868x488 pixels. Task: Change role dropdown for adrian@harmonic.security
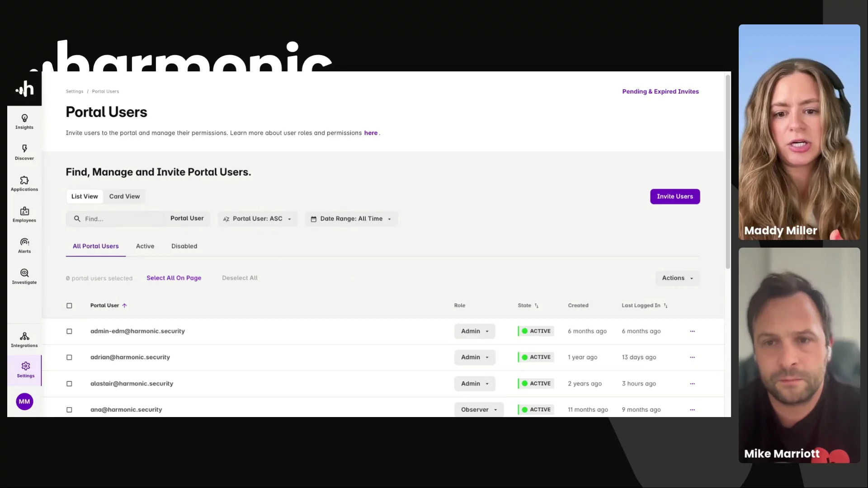point(475,357)
